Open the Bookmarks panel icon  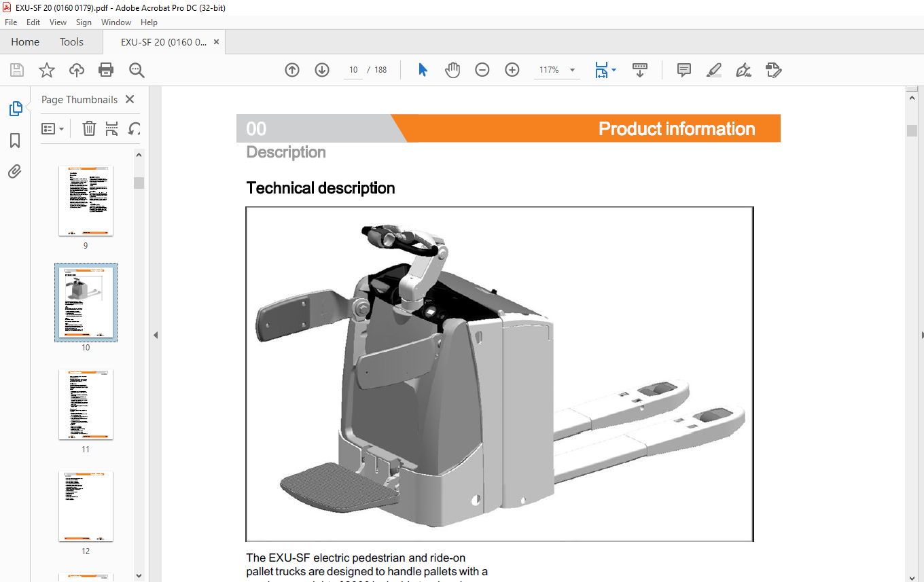15,141
